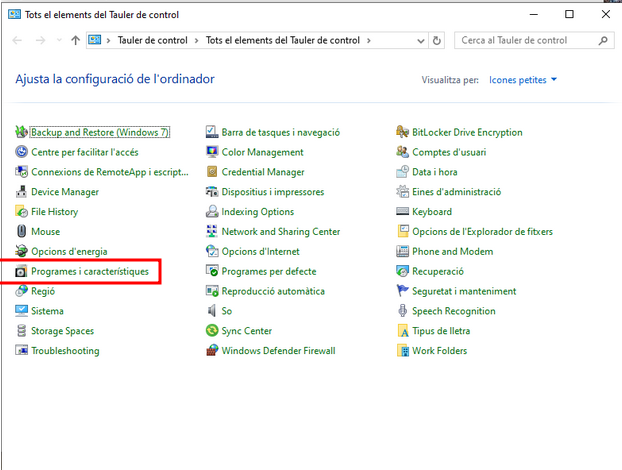
Task: Click the up arrow navigation button
Action: [x=75, y=41]
